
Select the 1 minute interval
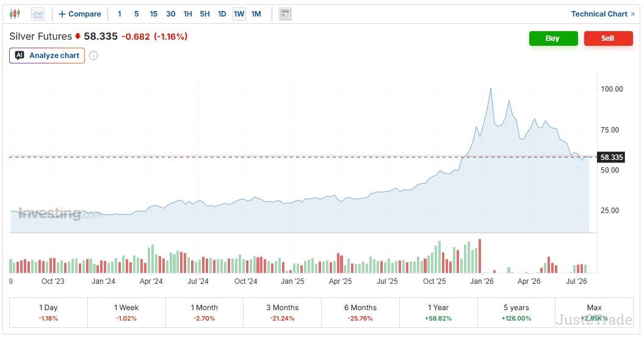[120, 14]
